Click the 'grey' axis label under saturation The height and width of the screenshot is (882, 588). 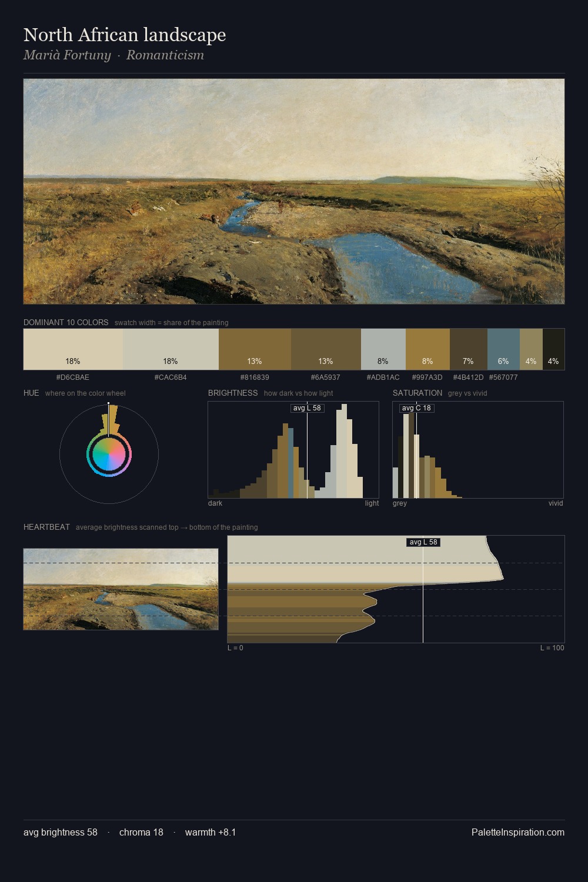coord(400,503)
